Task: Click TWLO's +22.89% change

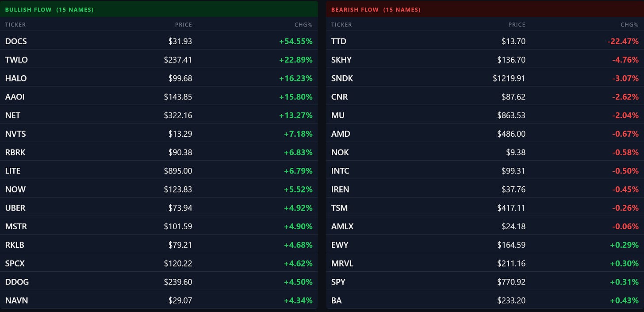Action: click(x=295, y=60)
